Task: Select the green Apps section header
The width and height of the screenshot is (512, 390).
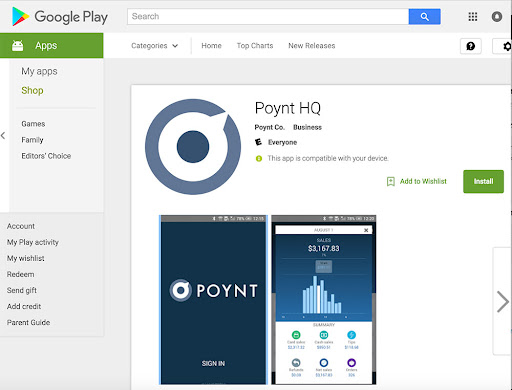Action: tap(52, 45)
